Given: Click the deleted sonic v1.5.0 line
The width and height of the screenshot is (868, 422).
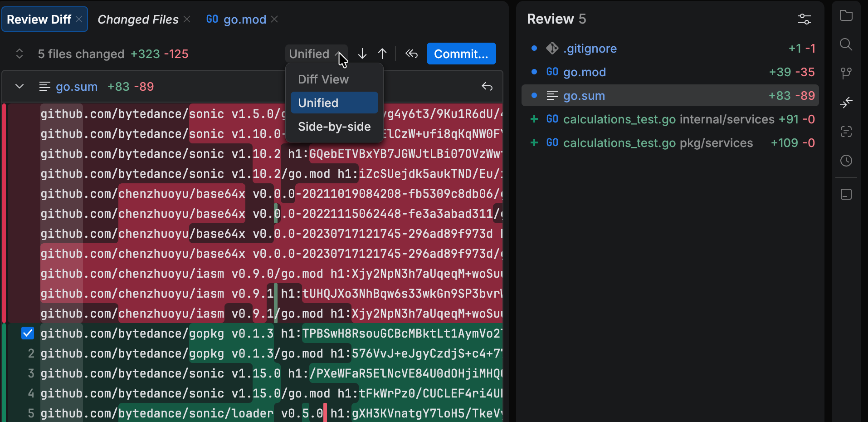Looking at the screenshot, I should point(271,113).
